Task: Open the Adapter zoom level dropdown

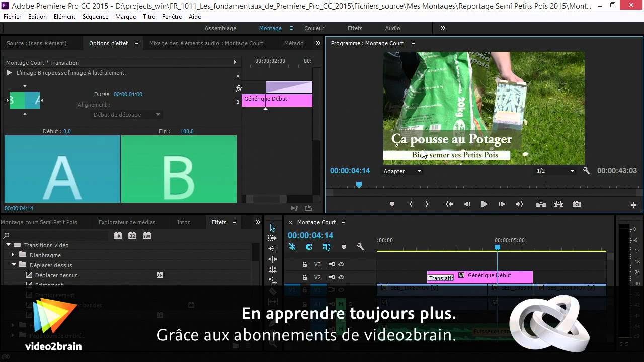Action: [x=403, y=171]
